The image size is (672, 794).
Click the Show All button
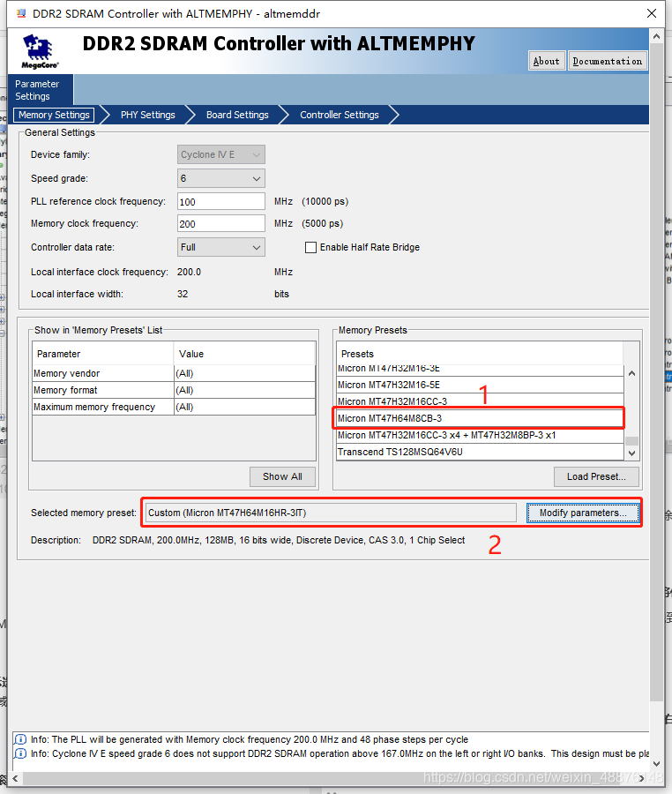click(x=282, y=476)
